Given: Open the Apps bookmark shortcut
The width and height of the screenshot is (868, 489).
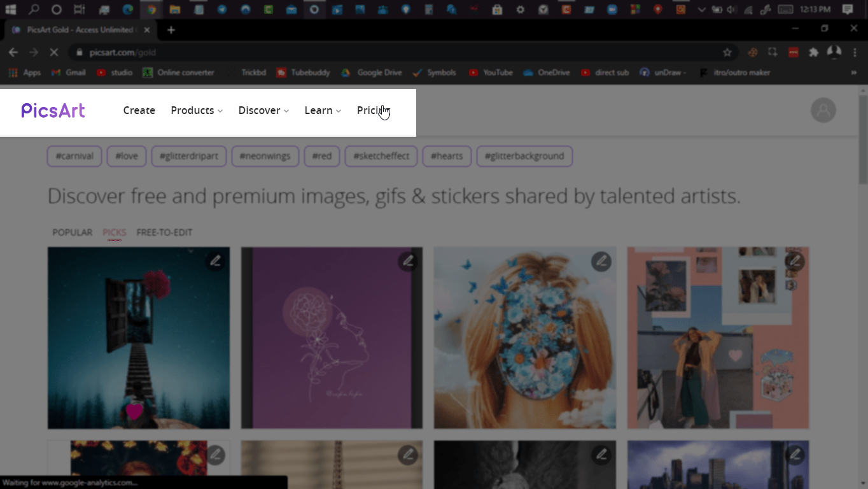Looking at the screenshot, I should [25, 73].
